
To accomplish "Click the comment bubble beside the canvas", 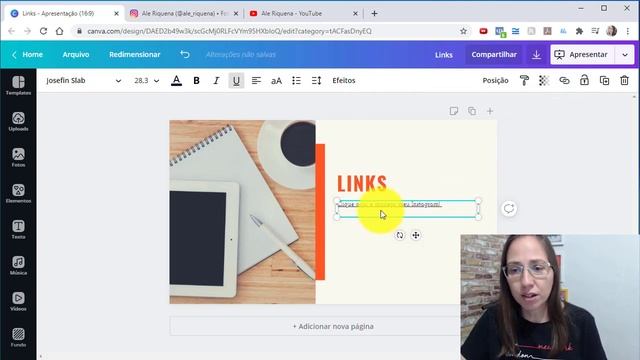I will click(509, 209).
